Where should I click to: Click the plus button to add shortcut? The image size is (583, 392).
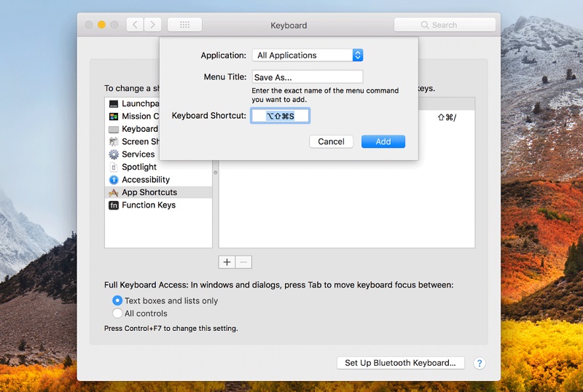[227, 262]
